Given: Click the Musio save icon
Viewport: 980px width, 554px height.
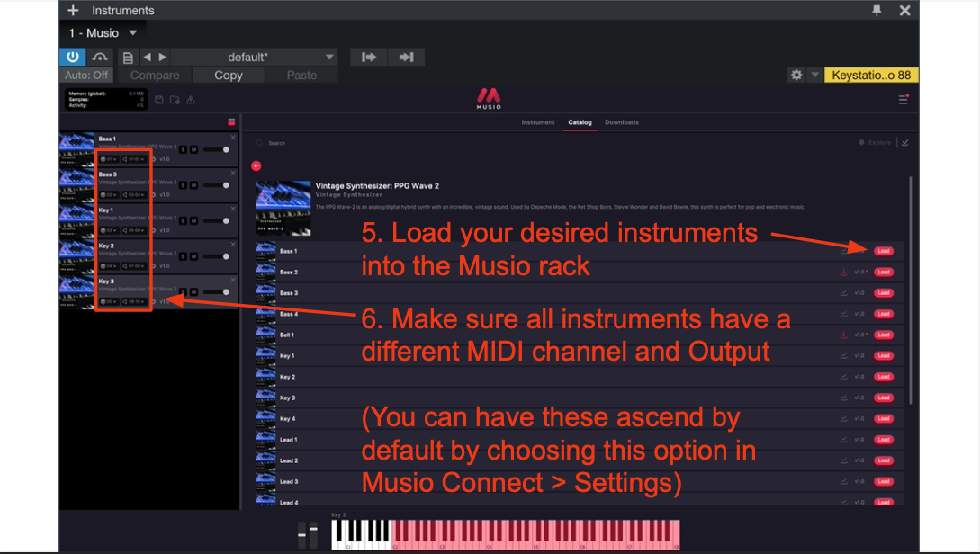Looking at the screenshot, I should 159,100.
